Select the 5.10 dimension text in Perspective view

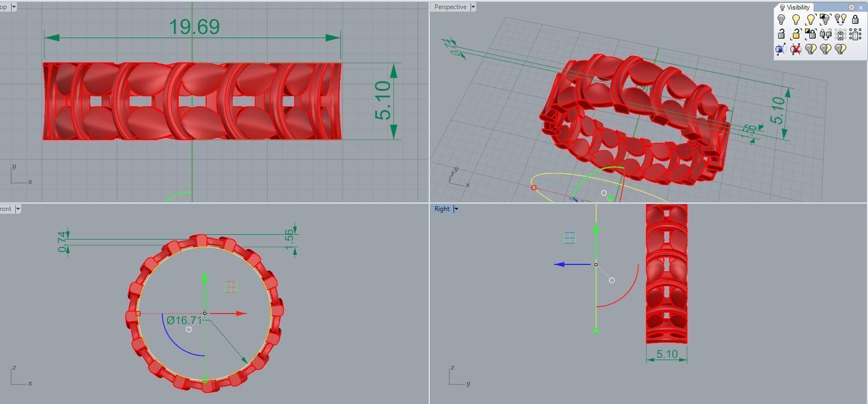[x=778, y=110]
